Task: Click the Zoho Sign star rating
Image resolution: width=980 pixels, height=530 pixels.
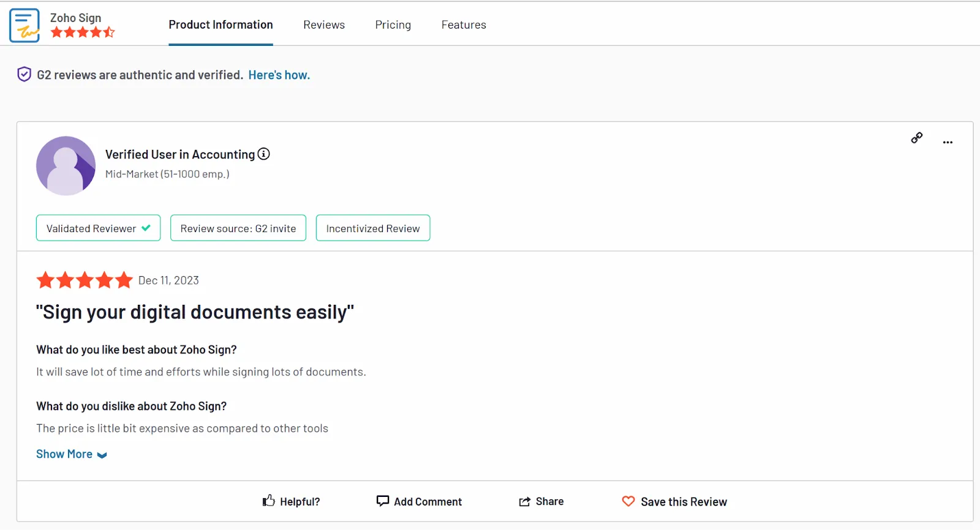Action: tap(83, 32)
